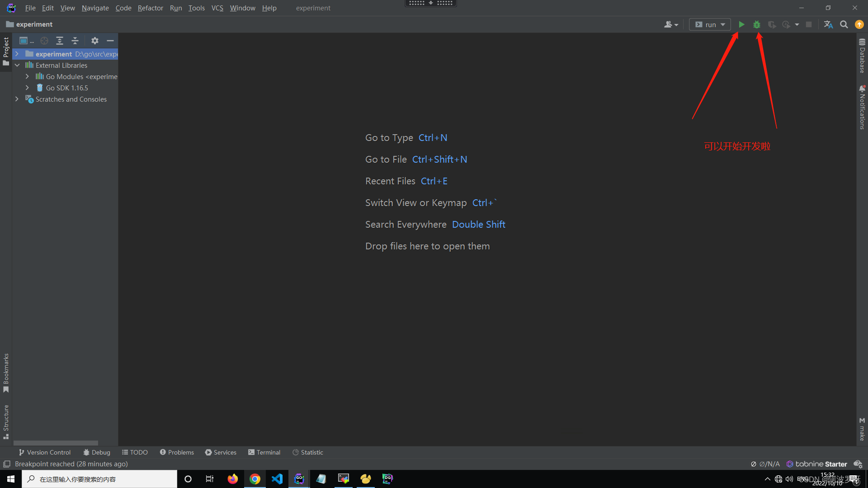Click the Stop process square icon
The width and height of the screenshot is (868, 488).
pos(809,24)
